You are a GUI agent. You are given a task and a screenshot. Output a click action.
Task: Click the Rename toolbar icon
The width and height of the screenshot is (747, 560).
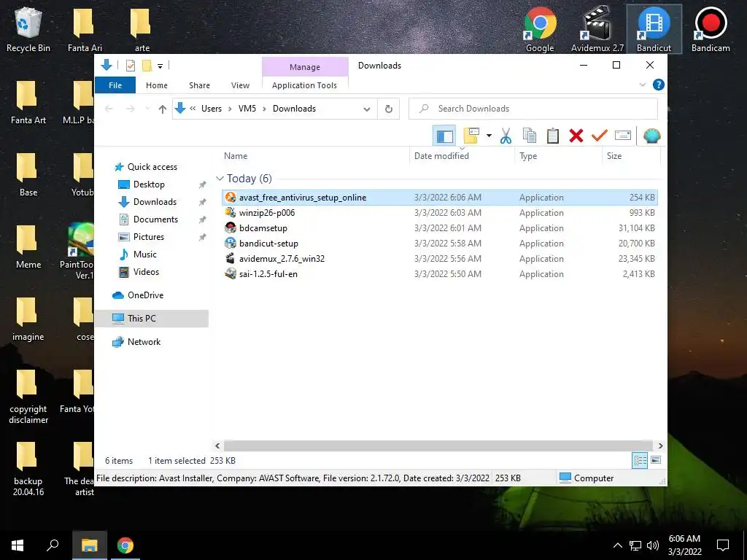click(x=623, y=136)
